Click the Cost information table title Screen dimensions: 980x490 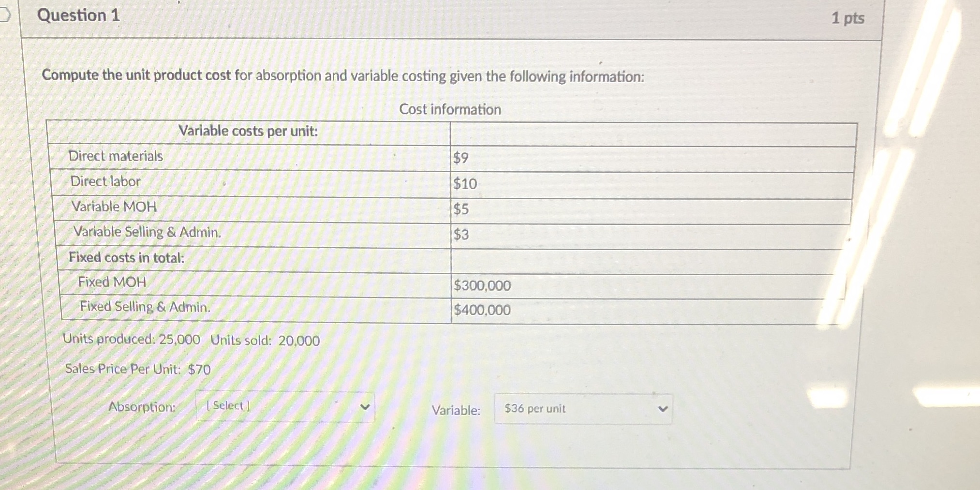pyautogui.click(x=450, y=109)
